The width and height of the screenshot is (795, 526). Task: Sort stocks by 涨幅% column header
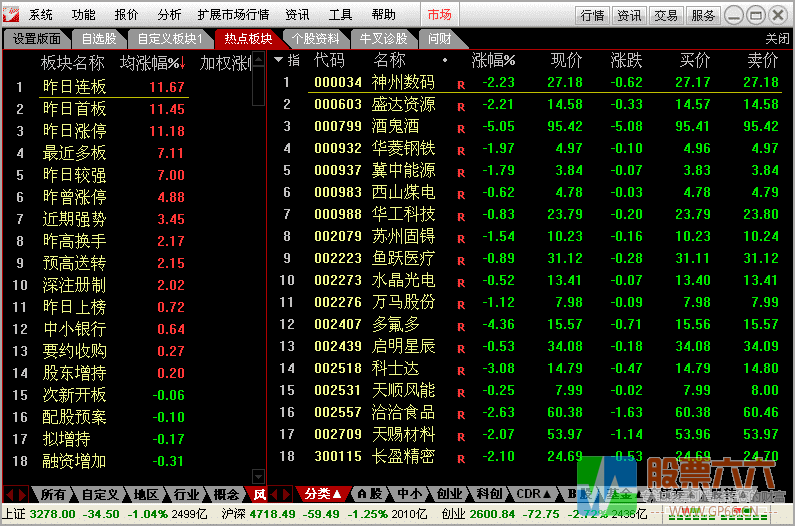[493, 60]
